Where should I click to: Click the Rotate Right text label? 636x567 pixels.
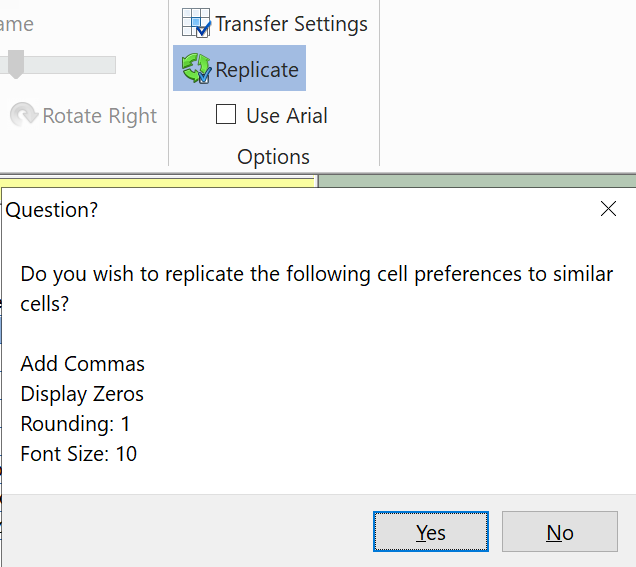pyautogui.click(x=100, y=116)
